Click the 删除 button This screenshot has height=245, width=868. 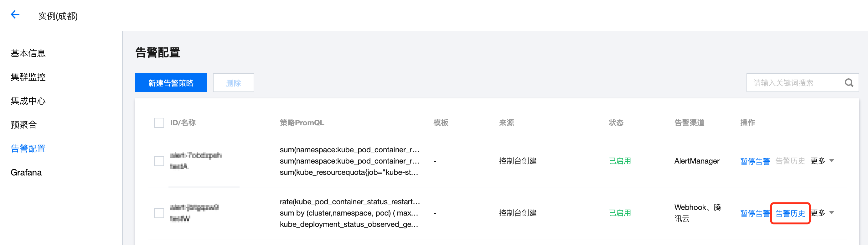tap(233, 83)
